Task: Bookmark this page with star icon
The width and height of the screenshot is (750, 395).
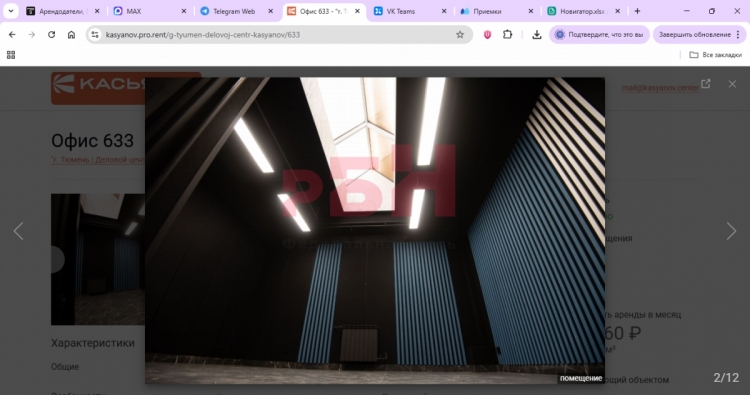Action: pyautogui.click(x=460, y=34)
